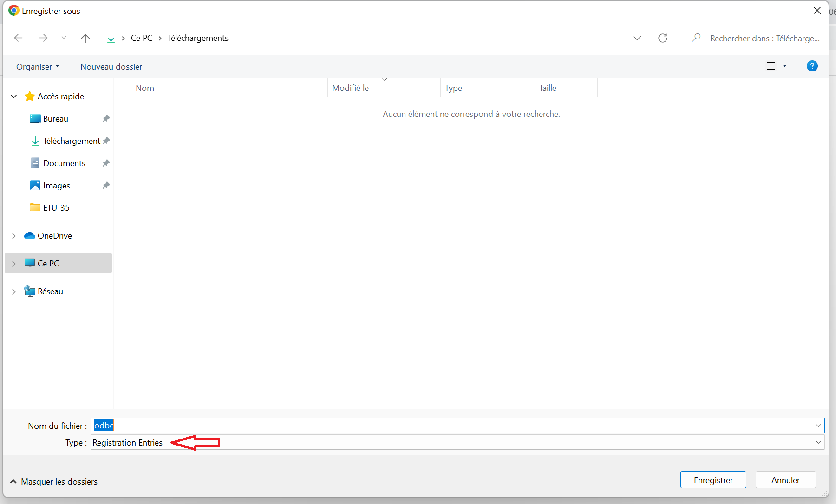Click the back navigation arrow
The width and height of the screenshot is (836, 504).
(19, 38)
